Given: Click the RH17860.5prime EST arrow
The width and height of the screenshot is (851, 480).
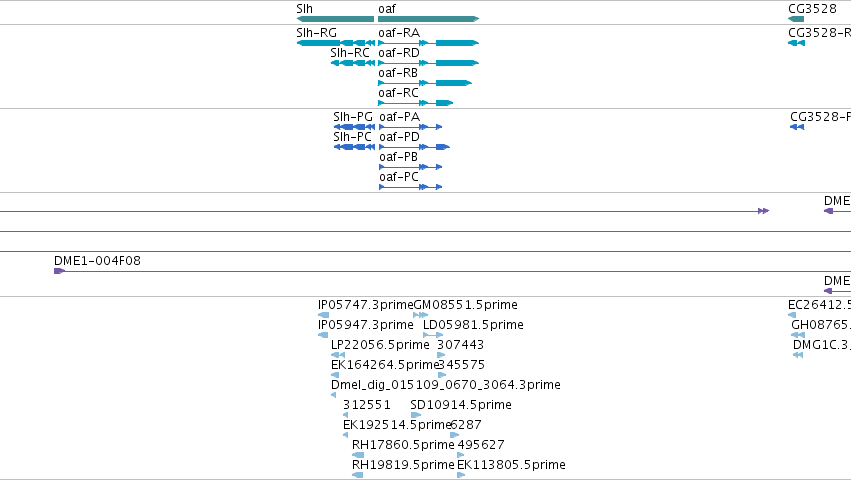Looking at the screenshot, I should pos(358,455).
